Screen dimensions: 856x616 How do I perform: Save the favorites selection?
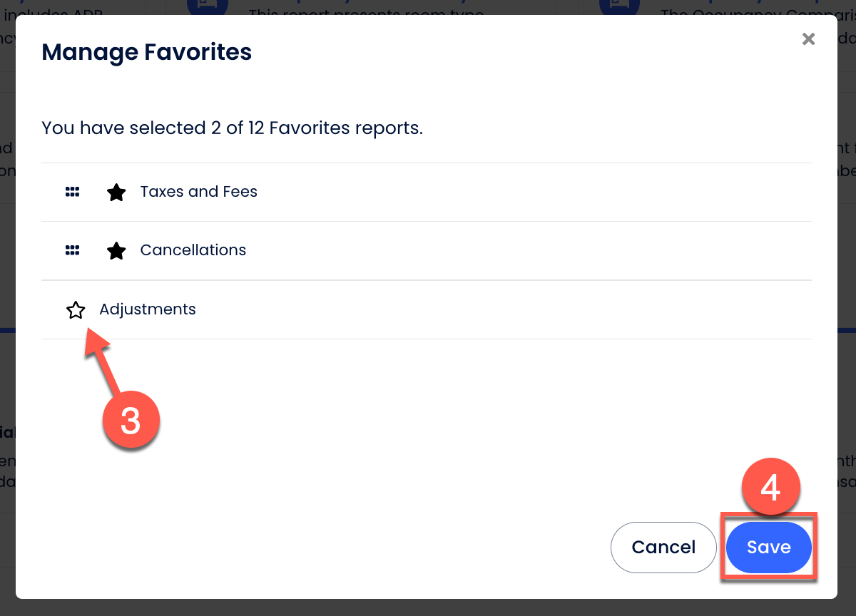pyautogui.click(x=769, y=548)
